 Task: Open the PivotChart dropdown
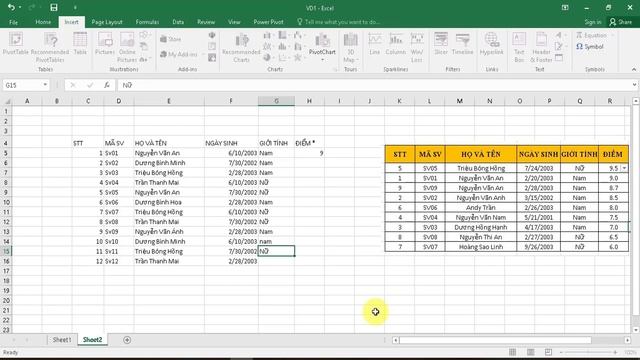click(x=322, y=60)
